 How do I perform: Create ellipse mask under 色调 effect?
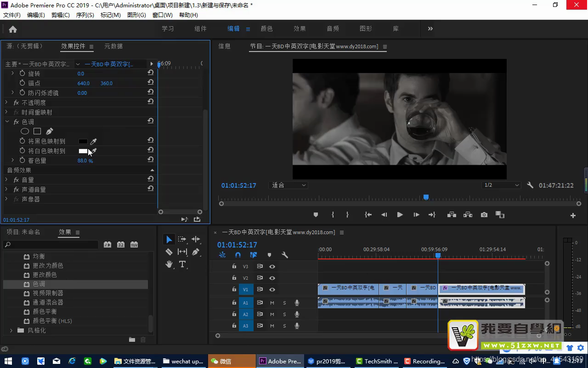point(25,132)
